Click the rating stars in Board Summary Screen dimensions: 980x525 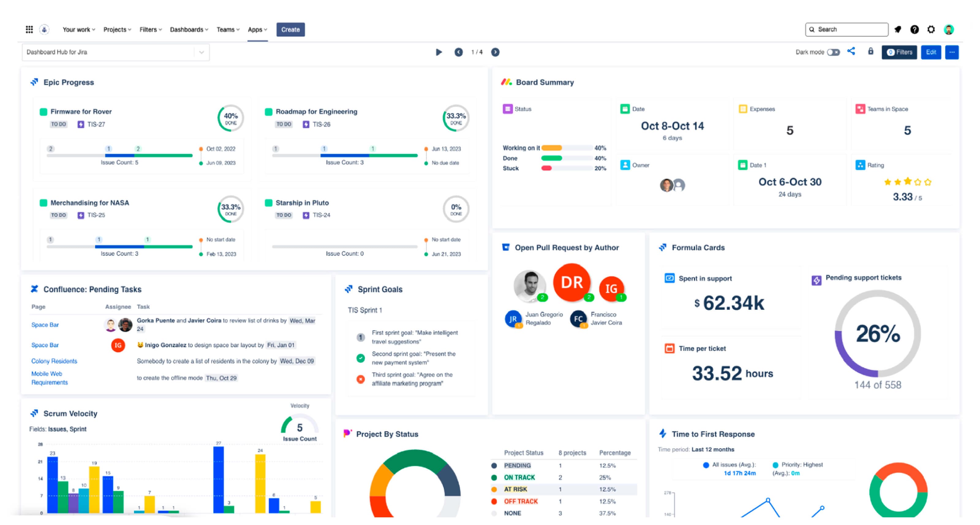point(907,182)
